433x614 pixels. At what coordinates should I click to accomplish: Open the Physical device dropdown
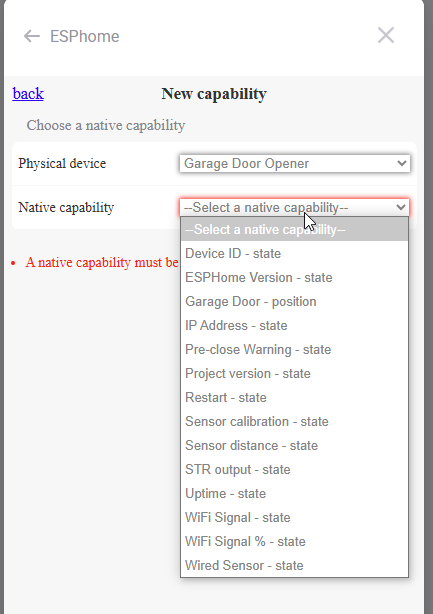point(295,163)
